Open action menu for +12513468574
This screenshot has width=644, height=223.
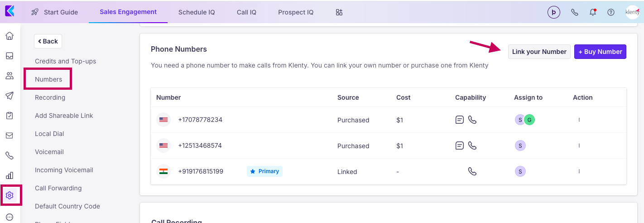(x=579, y=146)
